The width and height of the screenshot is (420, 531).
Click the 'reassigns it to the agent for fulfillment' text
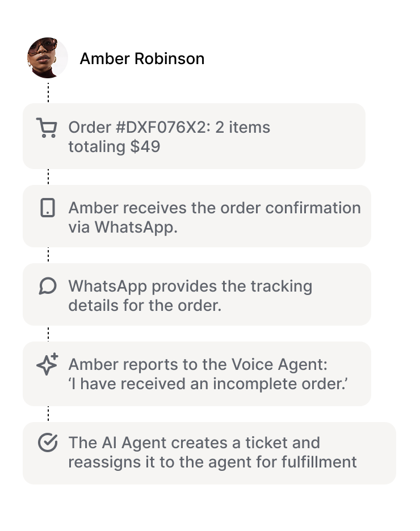coord(213,462)
